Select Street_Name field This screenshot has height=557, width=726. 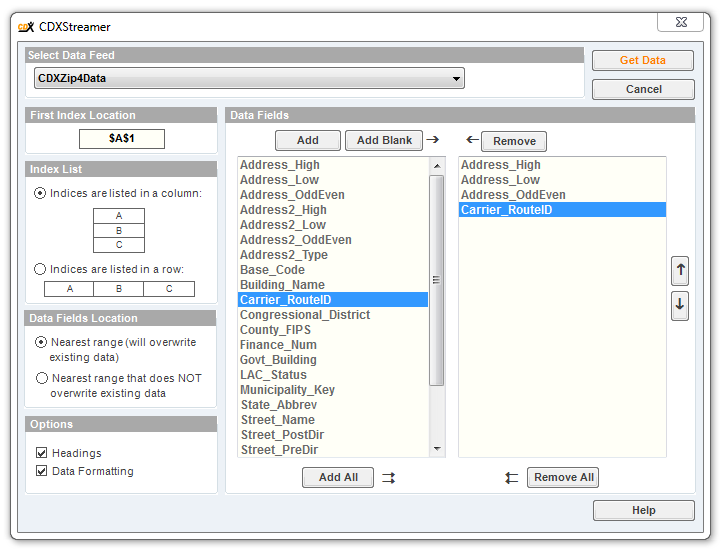click(333, 419)
